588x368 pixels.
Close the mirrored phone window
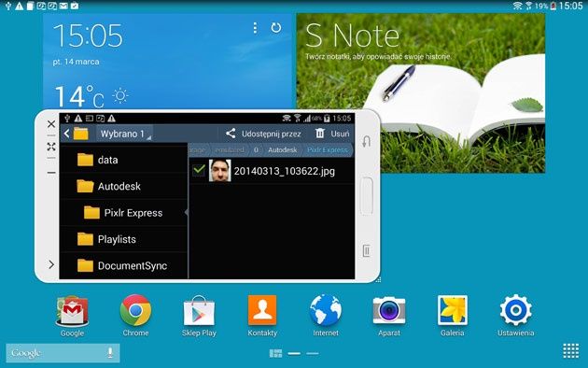pyautogui.click(x=51, y=124)
